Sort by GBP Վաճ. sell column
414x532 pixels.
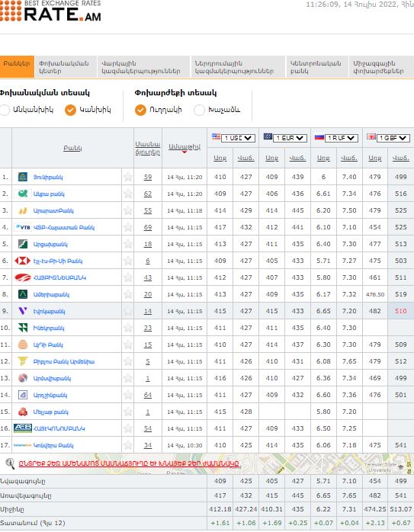tap(401, 158)
